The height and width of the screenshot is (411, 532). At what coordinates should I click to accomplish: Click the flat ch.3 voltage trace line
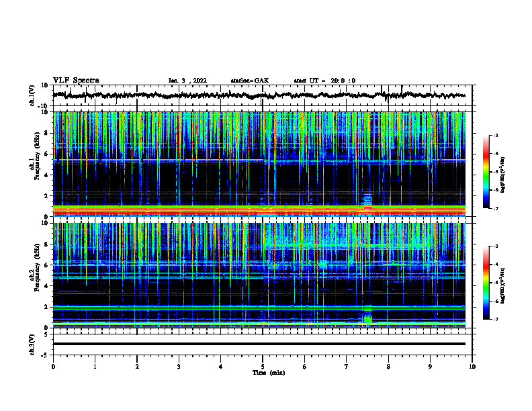259,344
